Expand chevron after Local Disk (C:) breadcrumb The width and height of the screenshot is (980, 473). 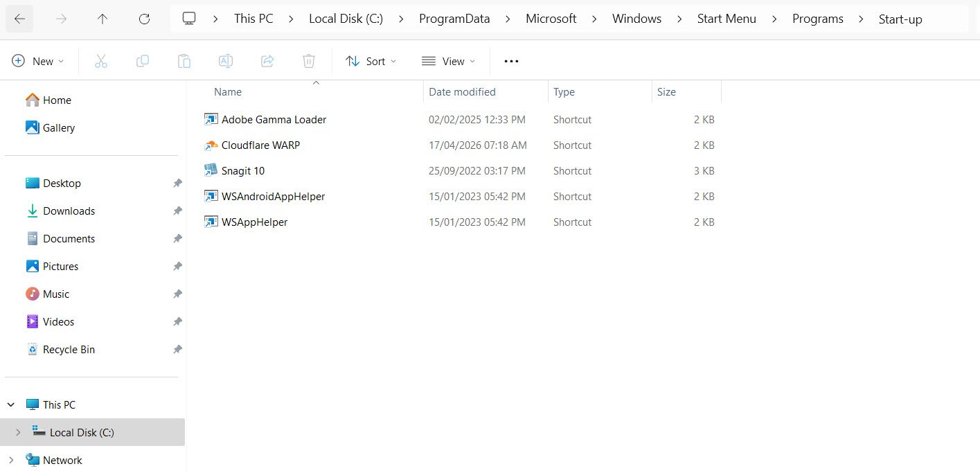click(401, 19)
